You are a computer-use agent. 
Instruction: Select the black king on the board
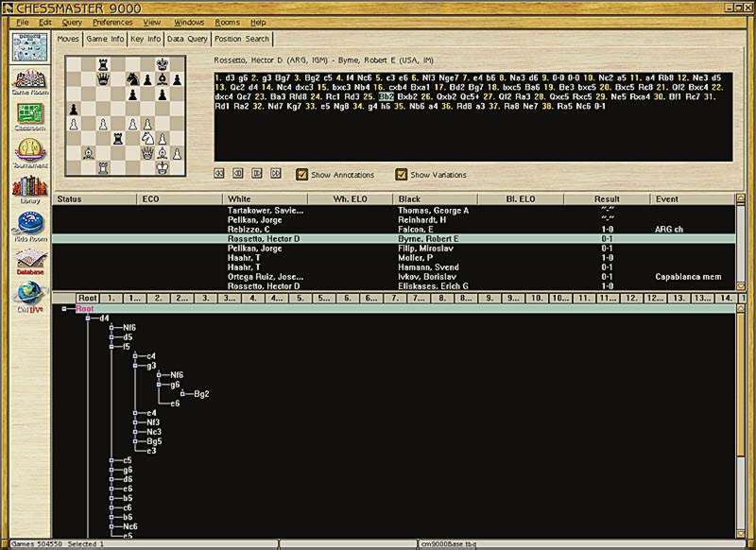coord(163,63)
